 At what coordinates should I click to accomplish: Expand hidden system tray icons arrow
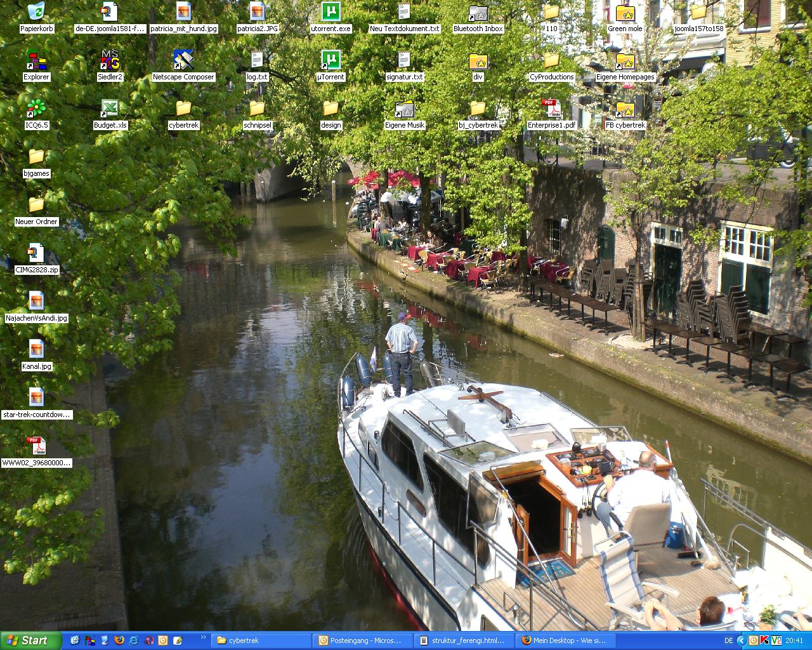(741, 640)
